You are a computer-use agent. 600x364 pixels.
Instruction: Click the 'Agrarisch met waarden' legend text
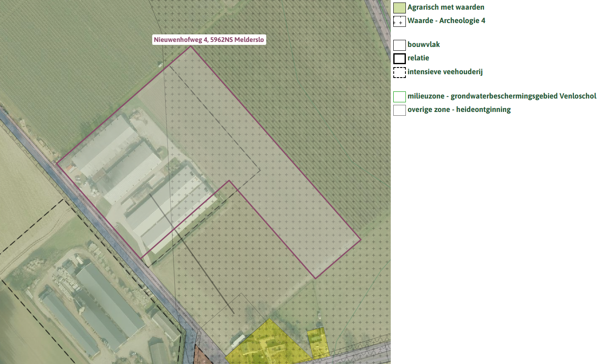(446, 7)
